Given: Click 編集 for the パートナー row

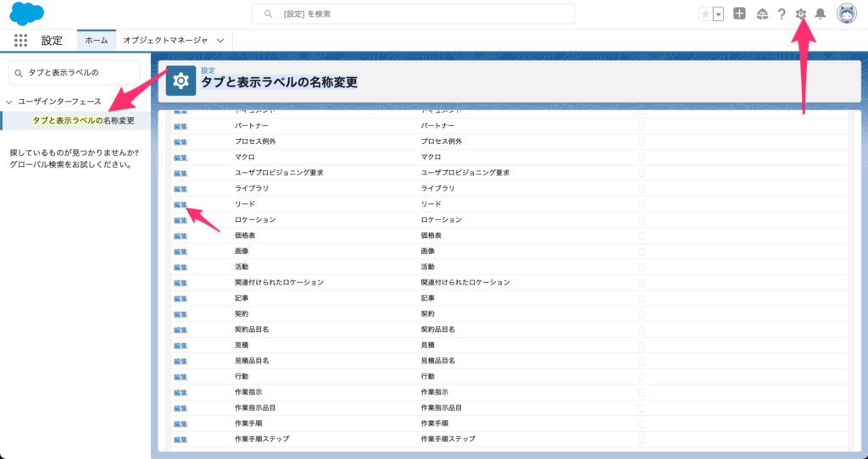Looking at the screenshot, I should (x=181, y=127).
